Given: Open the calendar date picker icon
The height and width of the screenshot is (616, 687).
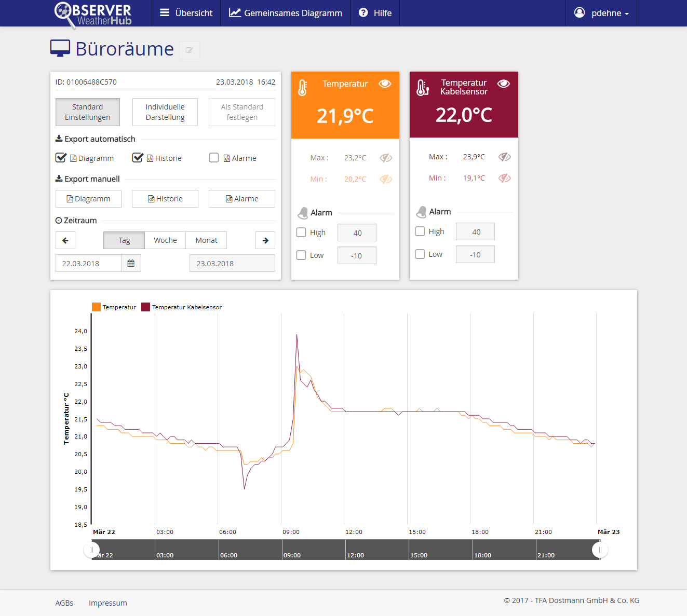Looking at the screenshot, I should 131,264.
